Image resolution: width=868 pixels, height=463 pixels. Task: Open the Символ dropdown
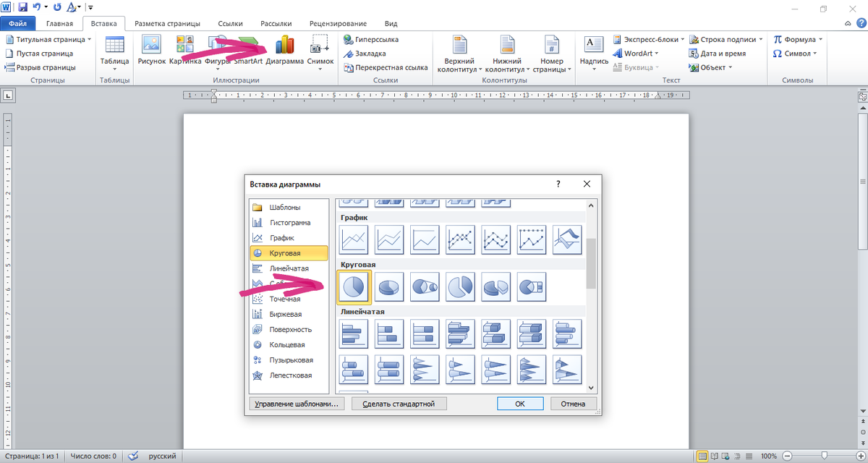(x=794, y=54)
